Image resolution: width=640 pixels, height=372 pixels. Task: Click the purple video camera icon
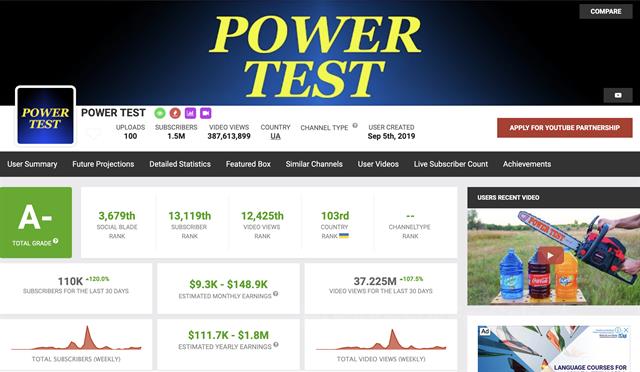(x=206, y=113)
